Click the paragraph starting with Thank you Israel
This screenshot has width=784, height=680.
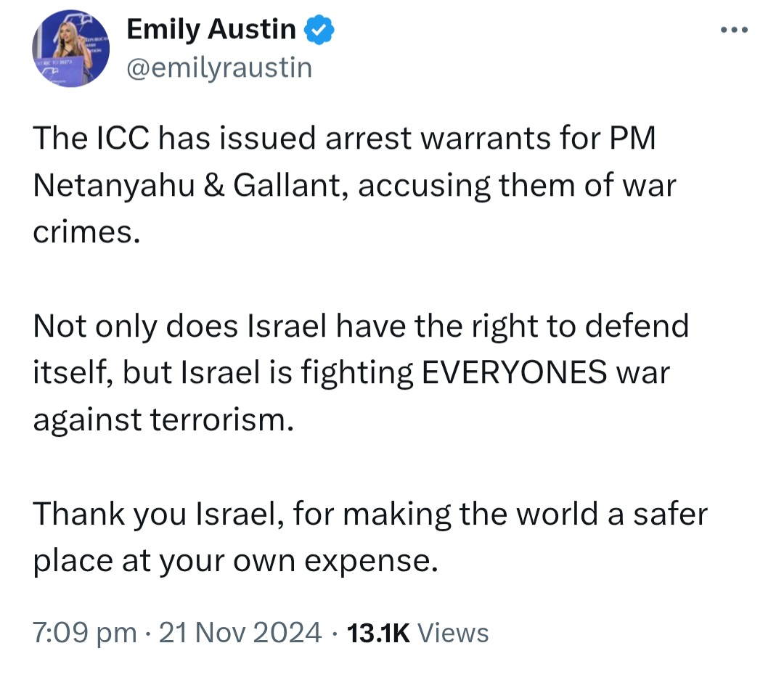(370, 537)
